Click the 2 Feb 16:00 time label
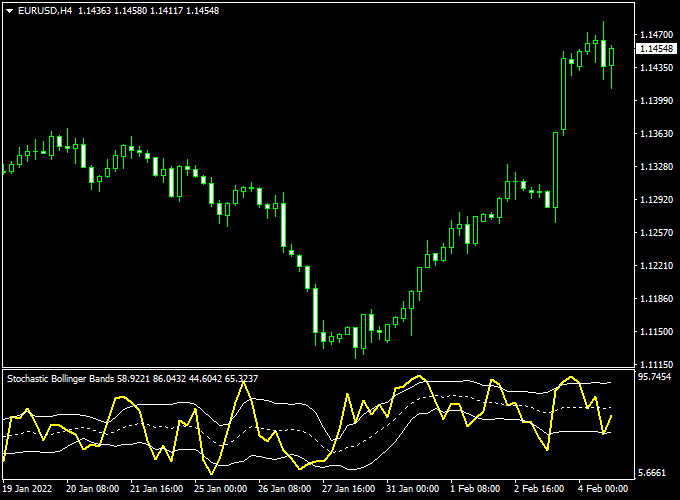The height and width of the screenshot is (500, 680). tap(539, 489)
